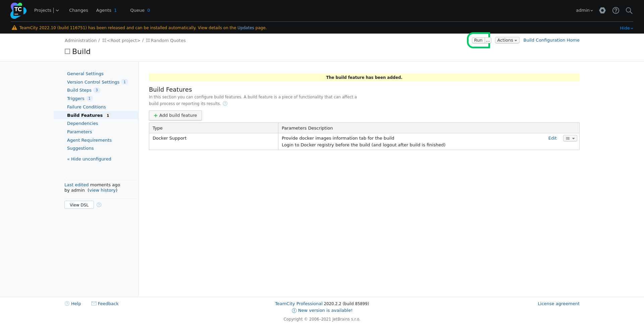Click the Build configuration square icon beside title

pyautogui.click(x=67, y=51)
